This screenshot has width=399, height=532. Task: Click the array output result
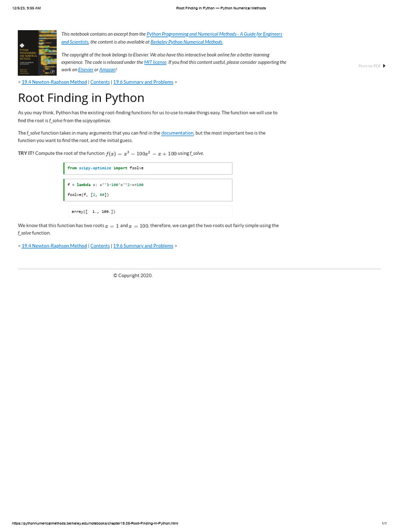[x=94, y=211]
